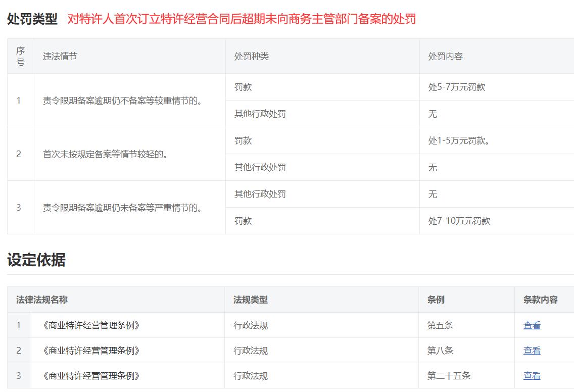Select the 处1-5万元罚款 cell
Viewport: 574px width, 392px height.
point(459,140)
